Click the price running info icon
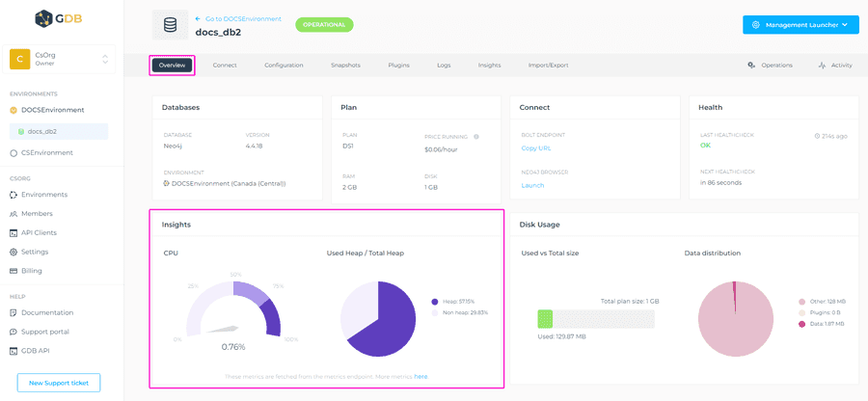Image resolution: width=868 pixels, height=401 pixels. (476, 137)
